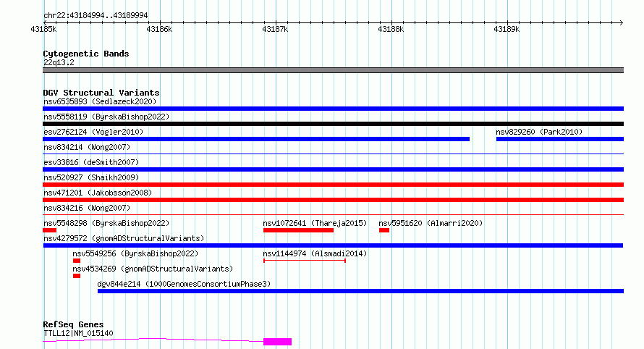Click the thin blue nsv834214 variant line
This screenshot has width=644, height=349.
pyautogui.click(x=333, y=154)
